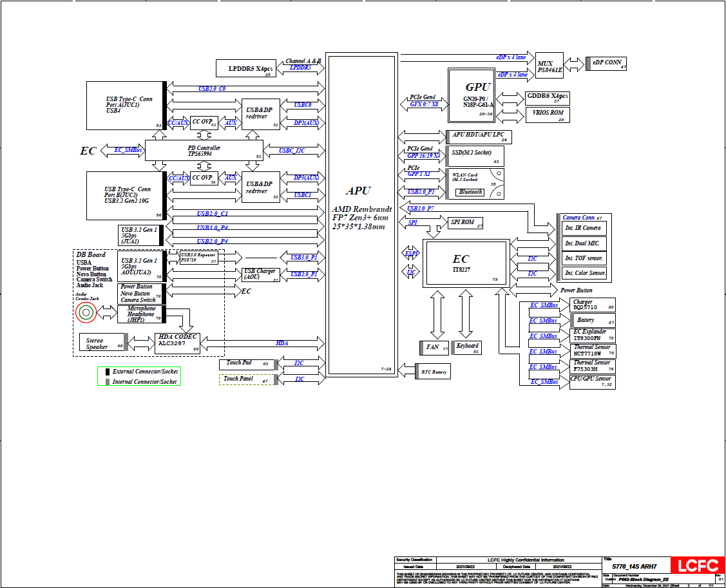Screen dimensions: 726x588
Task: Click the PD Controller TPS65994 block
Action: click(204, 151)
